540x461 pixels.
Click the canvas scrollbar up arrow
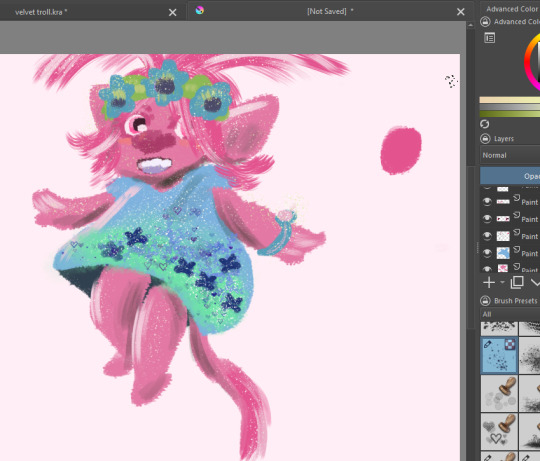(470, 25)
